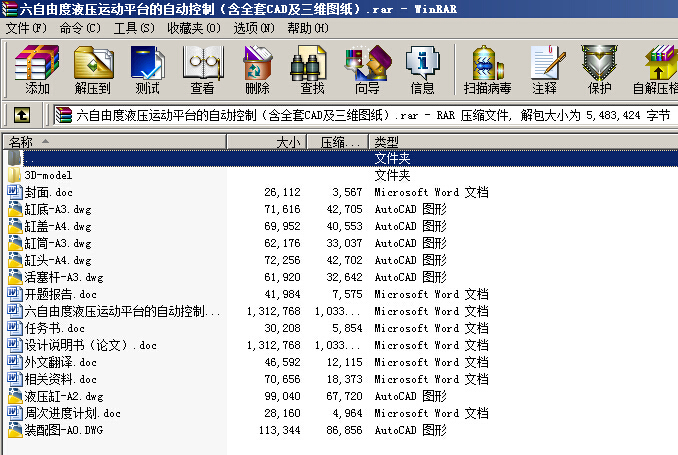Click the DWG icon of 装配图-A0.DWG
Viewport: 678px width, 455px height.
pyautogui.click(x=15, y=430)
